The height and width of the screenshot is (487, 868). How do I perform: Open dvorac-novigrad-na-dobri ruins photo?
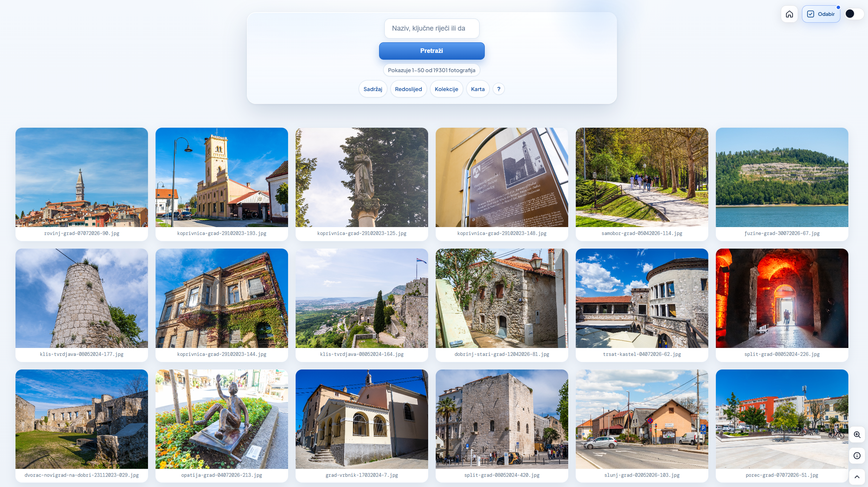tap(82, 419)
